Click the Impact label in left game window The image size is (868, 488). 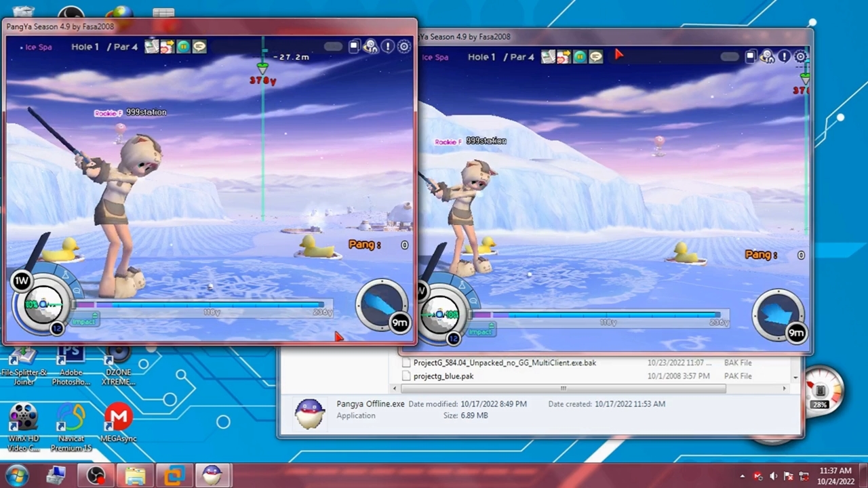point(83,321)
